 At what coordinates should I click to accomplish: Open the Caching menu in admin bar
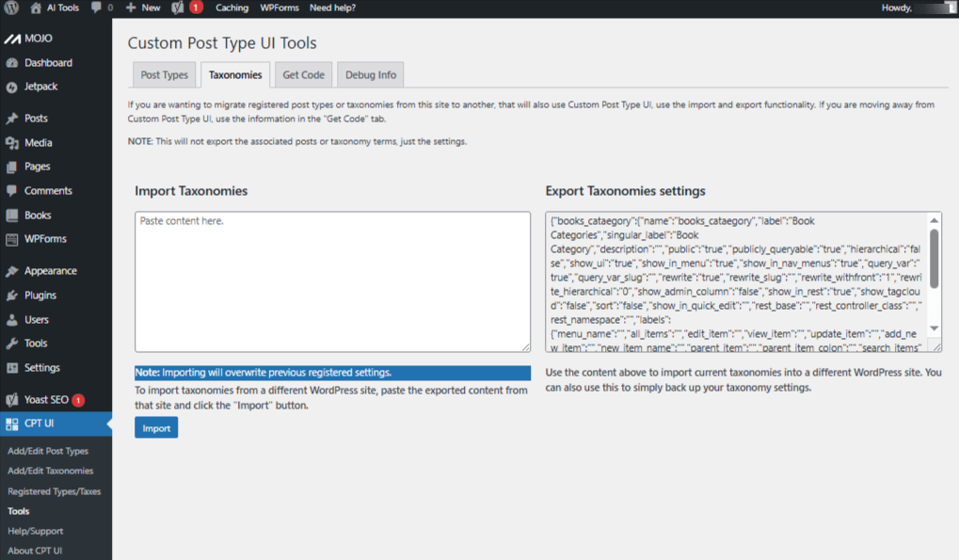[x=232, y=8]
